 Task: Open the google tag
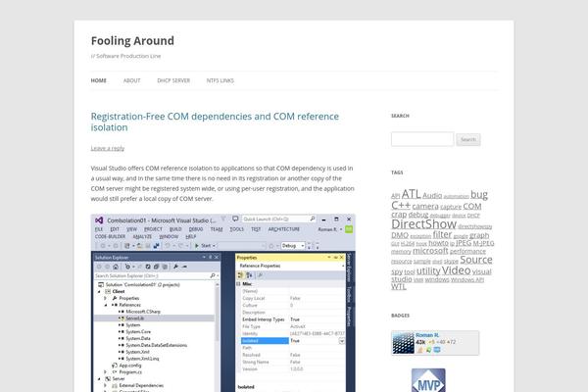pyautogui.click(x=461, y=236)
